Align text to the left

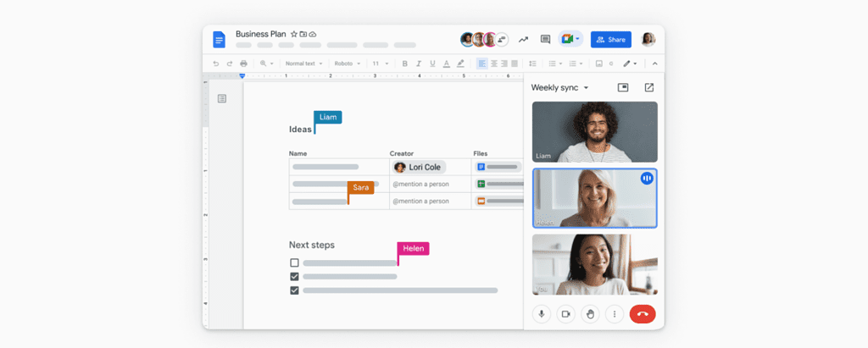tap(482, 64)
